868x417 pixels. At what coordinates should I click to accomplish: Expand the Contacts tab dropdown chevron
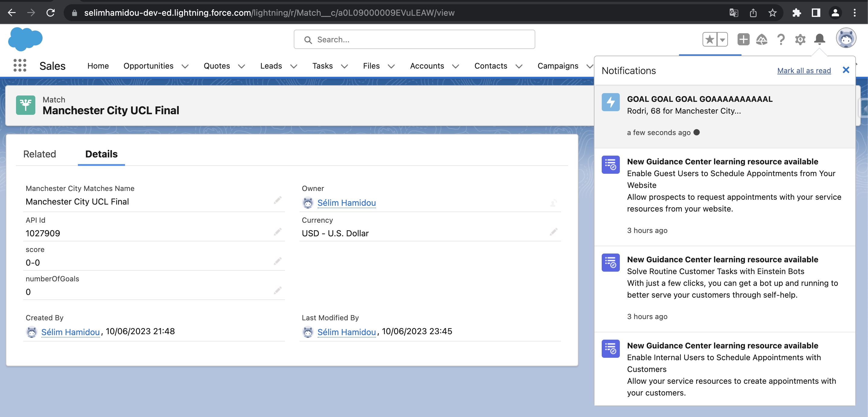tap(519, 66)
